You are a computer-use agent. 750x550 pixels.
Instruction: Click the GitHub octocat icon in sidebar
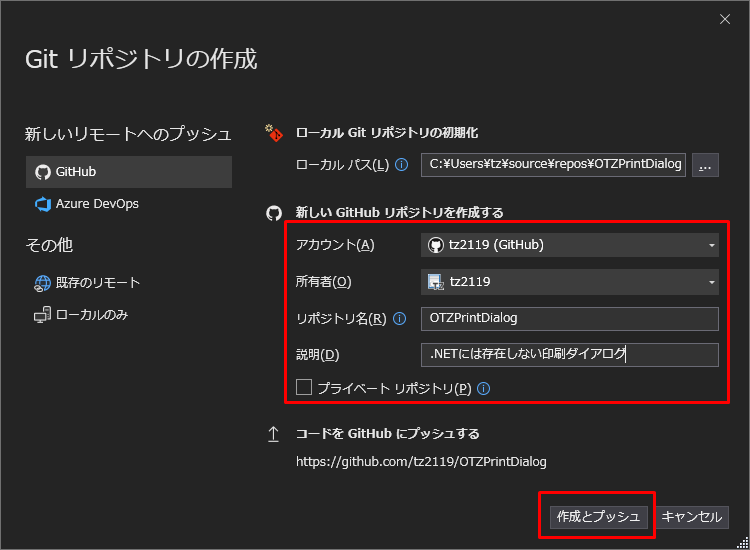(43, 172)
